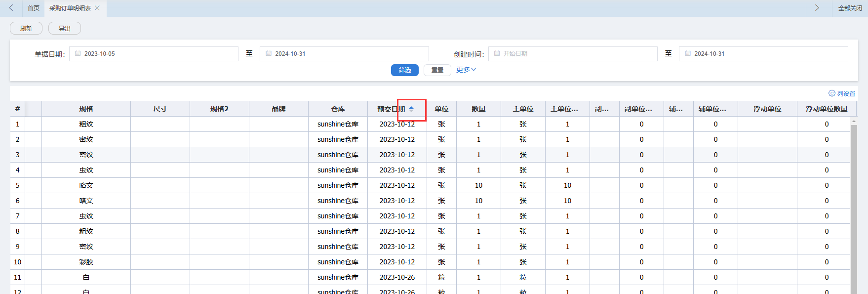Switch to 首页 tab
The width and height of the screenshot is (868, 294).
(x=34, y=8)
